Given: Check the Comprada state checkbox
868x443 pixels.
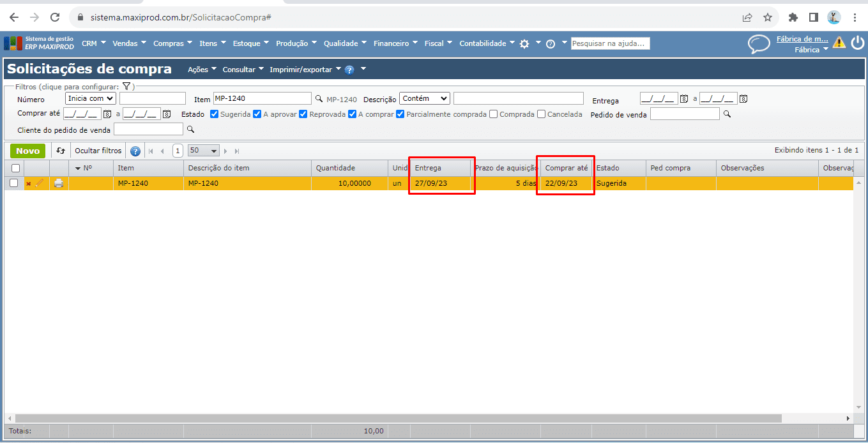Looking at the screenshot, I should click(x=493, y=114).
